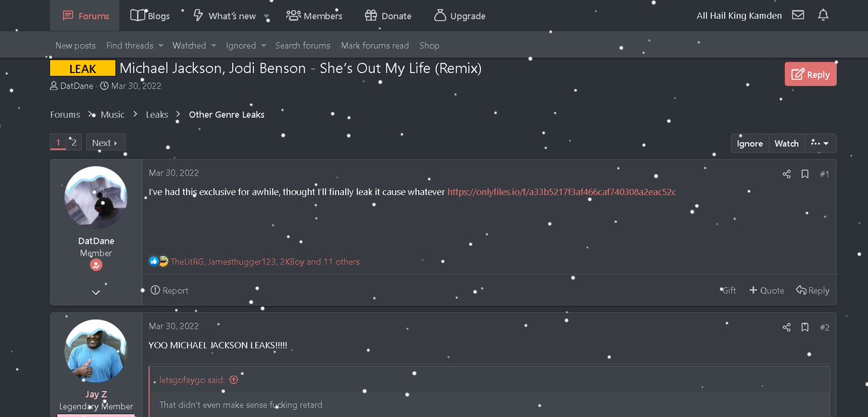Click the Watch thread button
This screenshot has height=417, width=868.
[786, 143]
